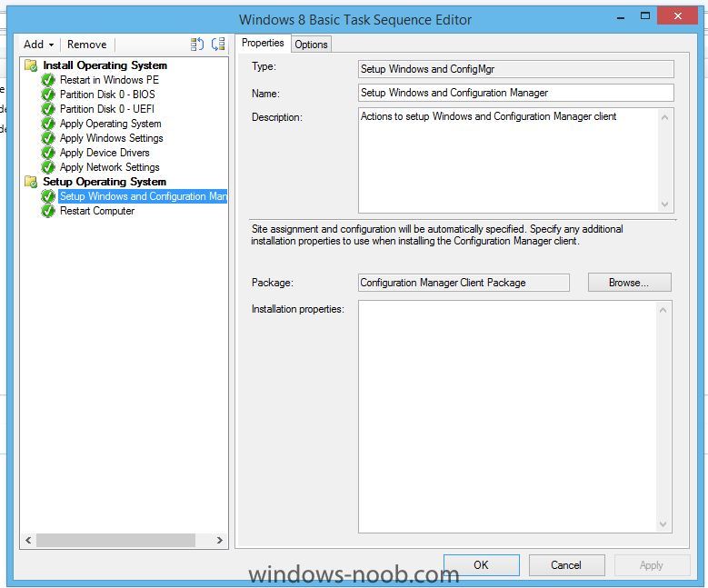Switch to the Options tab
The width and height of the screenshot is (708, 588).
[x=311, y=45]
